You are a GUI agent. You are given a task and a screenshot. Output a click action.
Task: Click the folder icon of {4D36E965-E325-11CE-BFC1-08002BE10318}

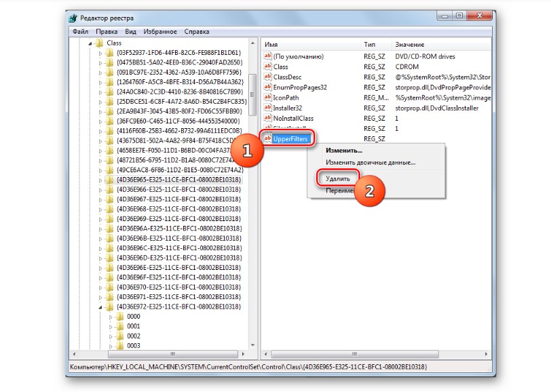click(x=110, y=180)
